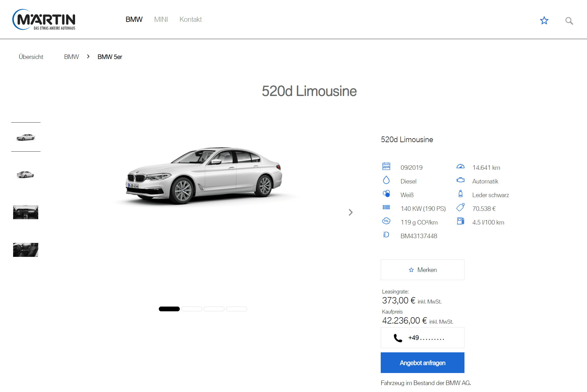Select first active carousel indicator

pyautogui.click(x=169, y=309)
